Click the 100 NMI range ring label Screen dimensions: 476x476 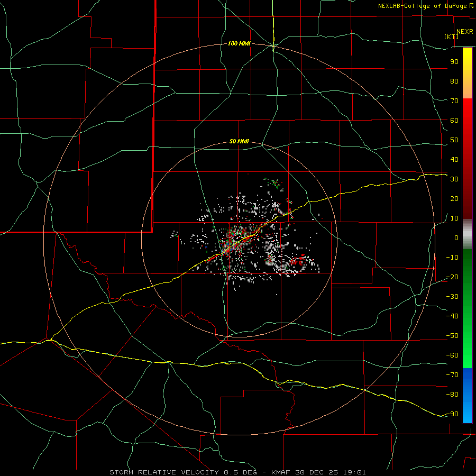tap(239, 44)
